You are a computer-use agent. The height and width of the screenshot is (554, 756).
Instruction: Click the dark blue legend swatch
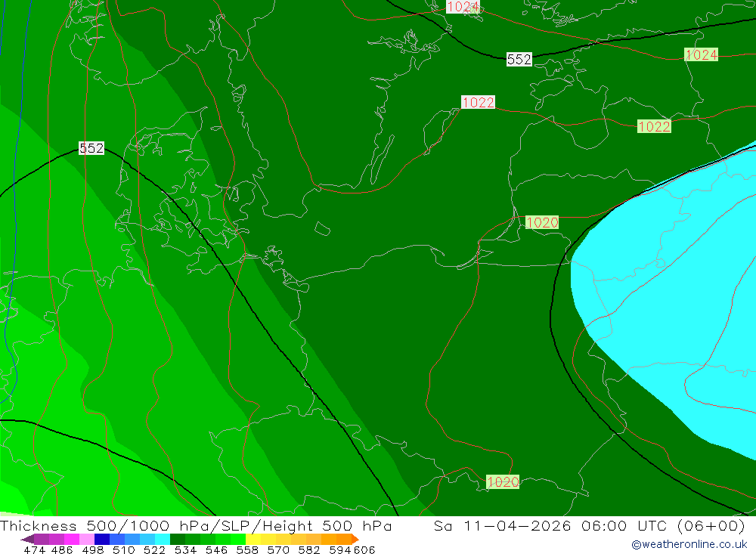(x=102, y=539)
